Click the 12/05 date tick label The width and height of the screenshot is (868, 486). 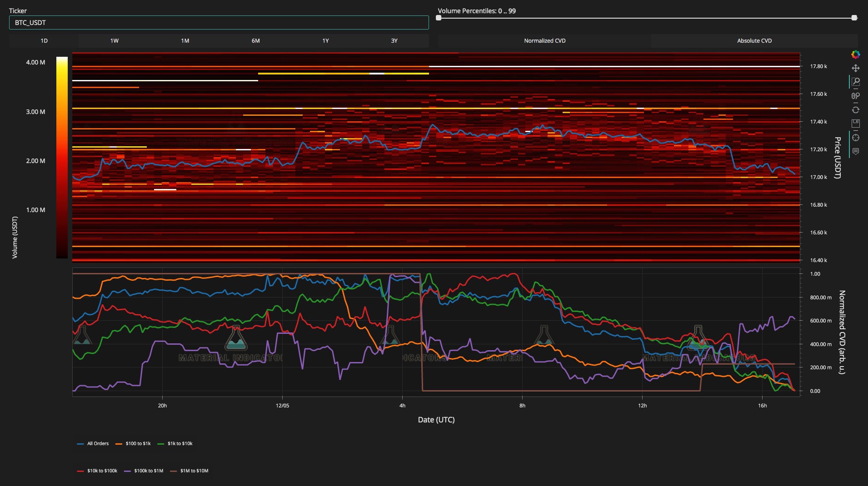282,406
